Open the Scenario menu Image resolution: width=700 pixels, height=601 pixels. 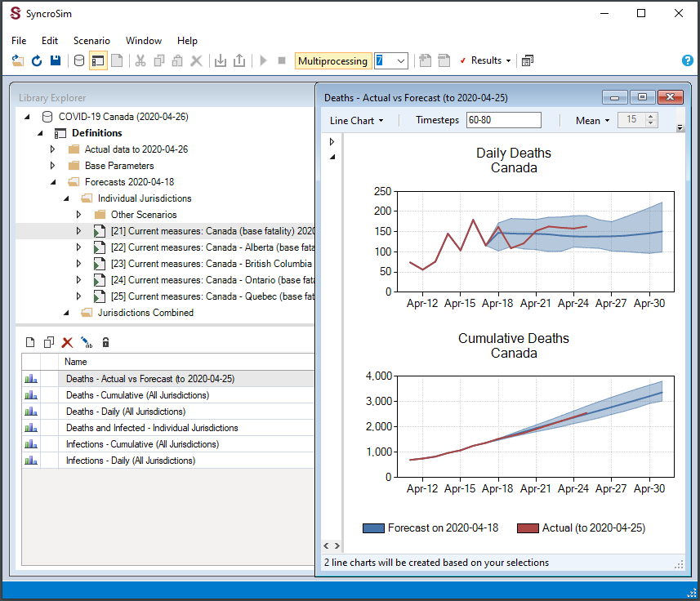pyautogui.click(x=91, y=41)
